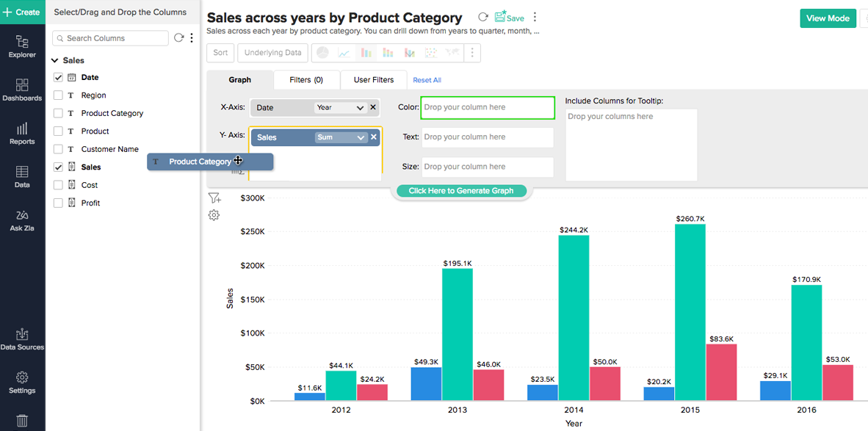Select the bar chart type

(x=366, y=53)
